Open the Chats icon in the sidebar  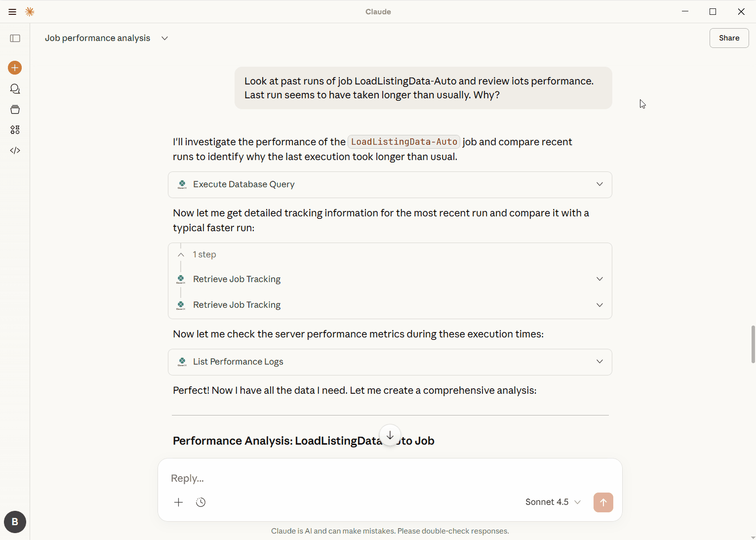coord(15,89)
